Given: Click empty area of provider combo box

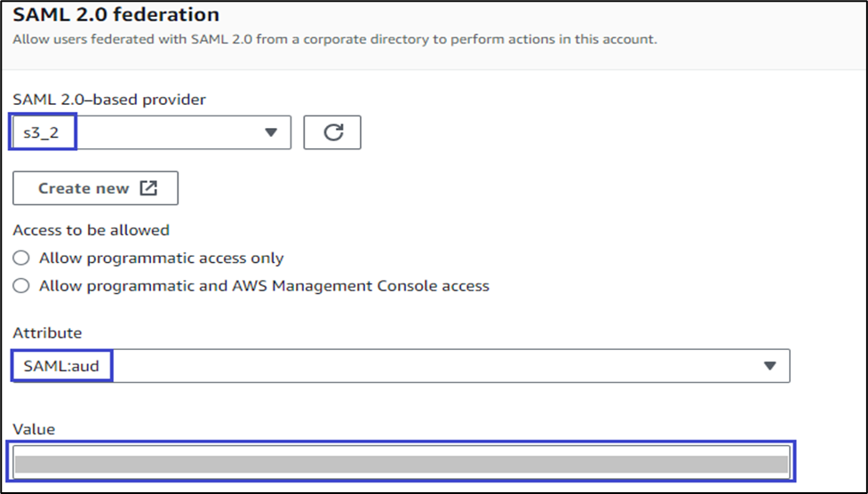Looking at the screenshot, I should pos(169,132).
